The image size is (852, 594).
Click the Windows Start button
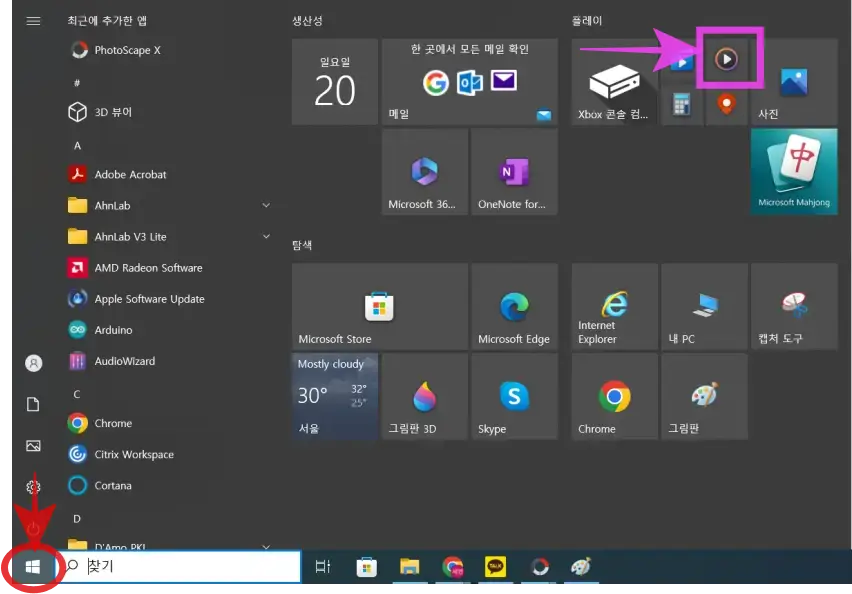(x=33, y=567)
